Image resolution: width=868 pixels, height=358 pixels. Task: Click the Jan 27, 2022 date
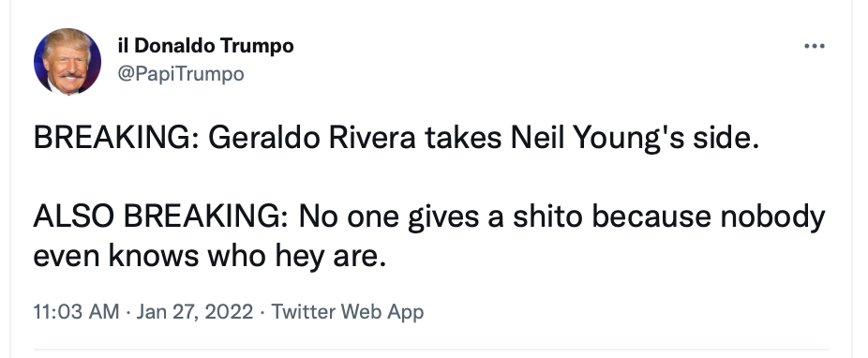coord(194,311)
